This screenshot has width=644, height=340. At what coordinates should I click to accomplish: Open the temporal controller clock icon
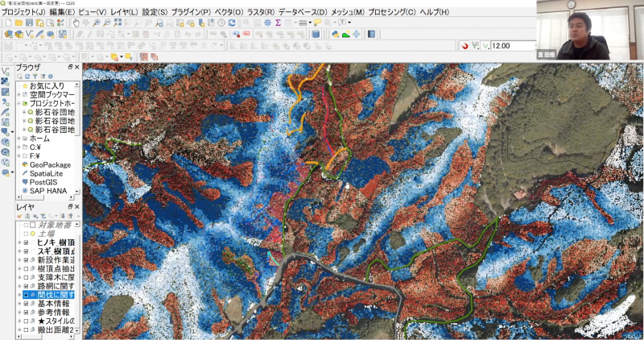pos(221,23)
